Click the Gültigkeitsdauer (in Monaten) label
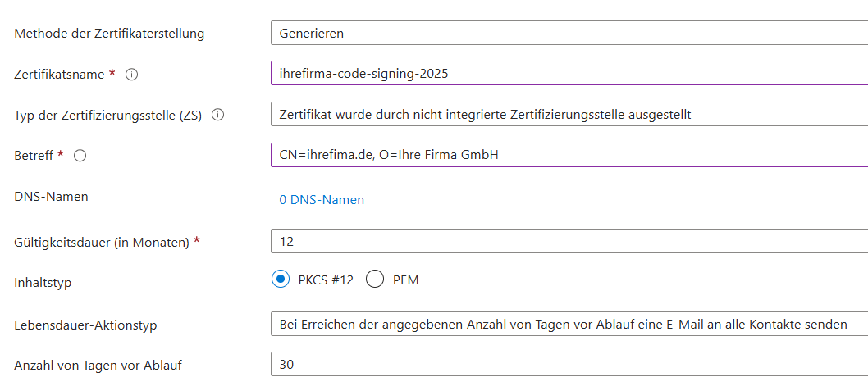Screen dimensions: 868x391 [x=102, y=242]
